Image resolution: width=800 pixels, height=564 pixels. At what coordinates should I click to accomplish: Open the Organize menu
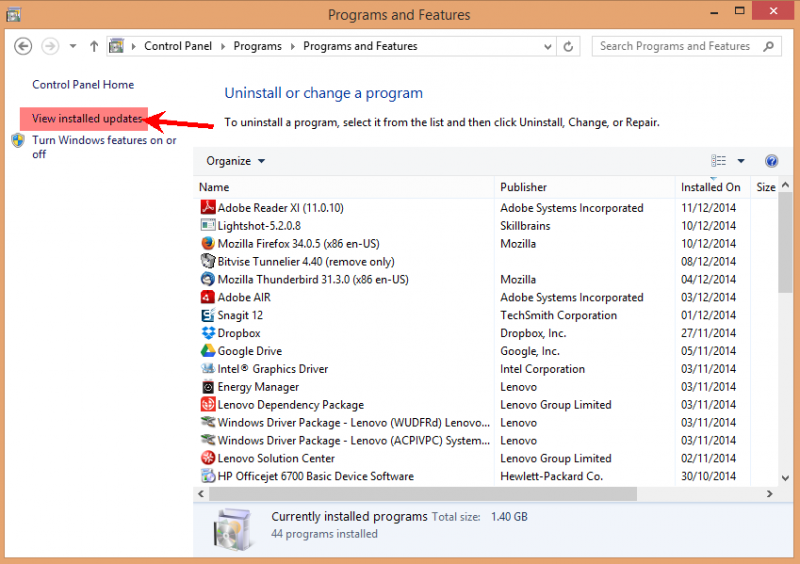[x=236, y=161]
